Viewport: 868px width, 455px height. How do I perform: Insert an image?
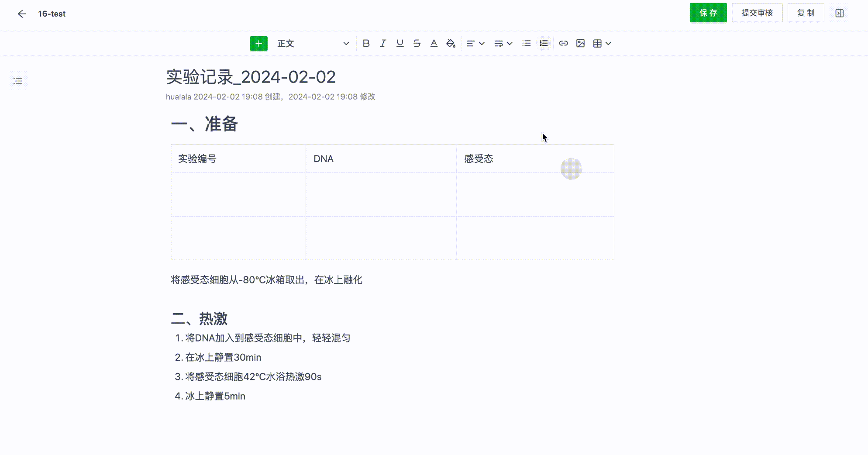tap(580, 43)
